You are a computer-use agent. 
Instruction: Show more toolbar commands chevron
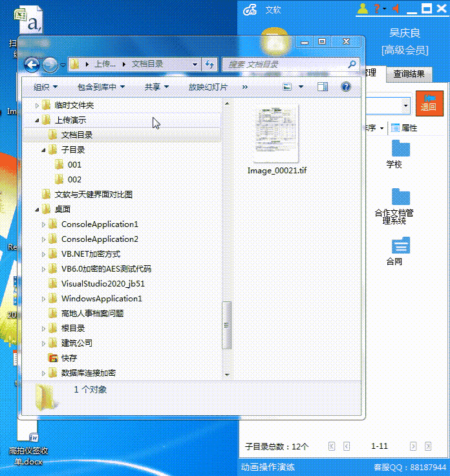pyautogui.click(x=245, y=87)
